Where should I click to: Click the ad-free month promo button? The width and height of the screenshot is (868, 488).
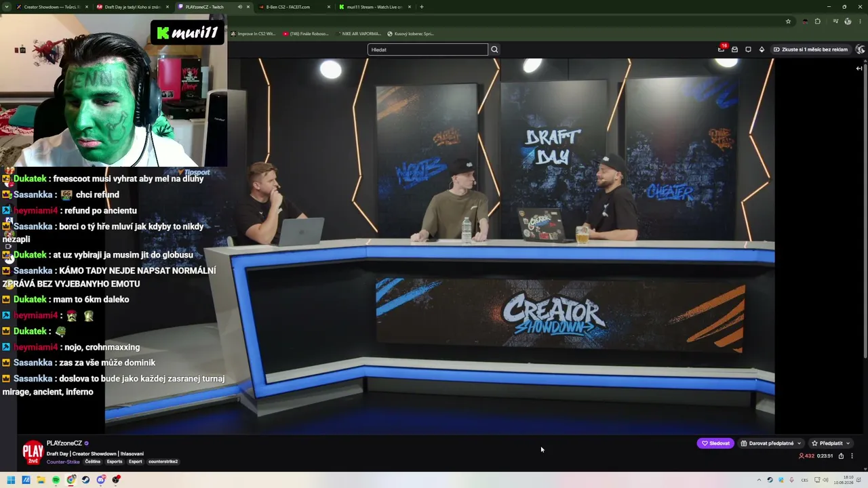pos(810,49)
